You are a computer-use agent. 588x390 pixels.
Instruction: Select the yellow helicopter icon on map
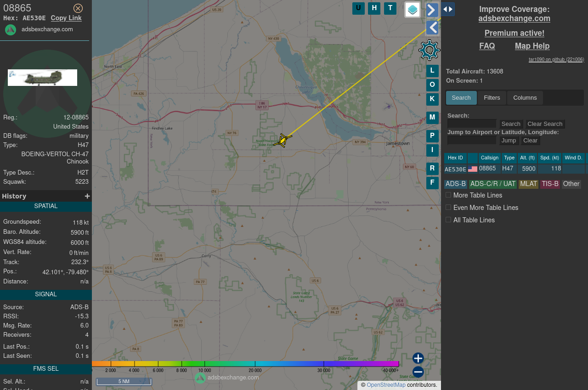[283, 140]
